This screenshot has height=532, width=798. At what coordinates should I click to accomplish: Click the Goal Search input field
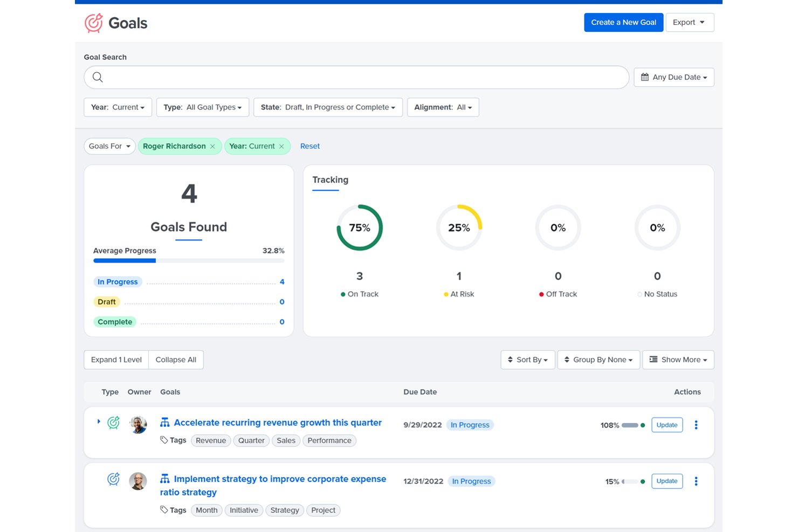pos(356,77)
